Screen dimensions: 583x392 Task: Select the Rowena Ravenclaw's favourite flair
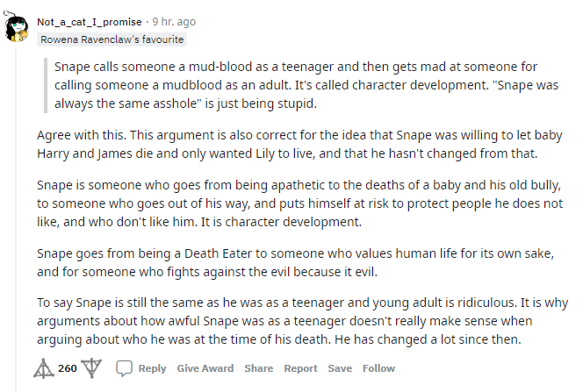[x=112, y=39]
